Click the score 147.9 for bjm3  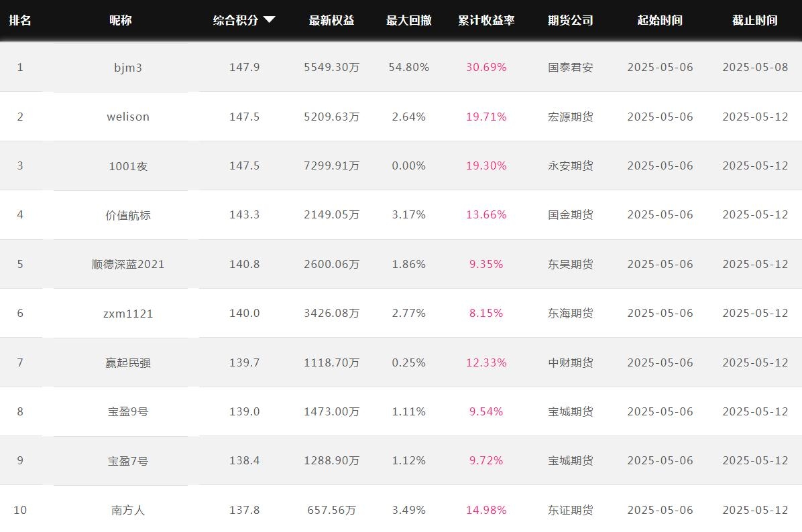coord(245,68)
